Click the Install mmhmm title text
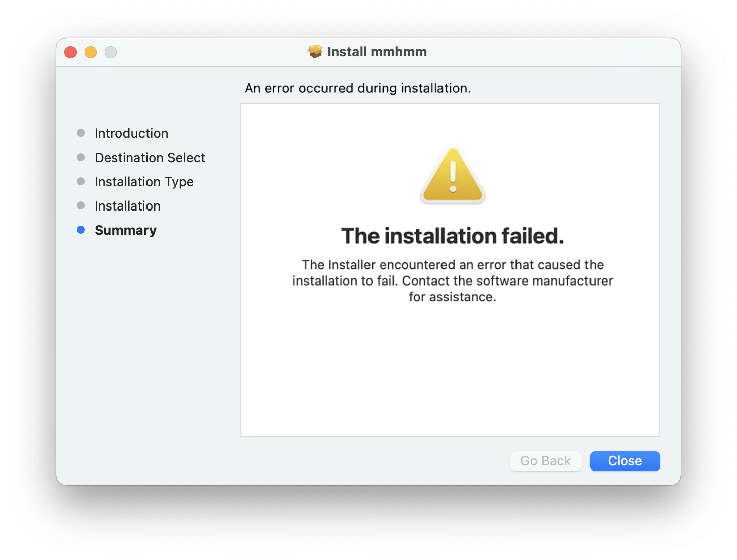Image resolution: width=737 pixels, height=560 pixels. [377, 51]
